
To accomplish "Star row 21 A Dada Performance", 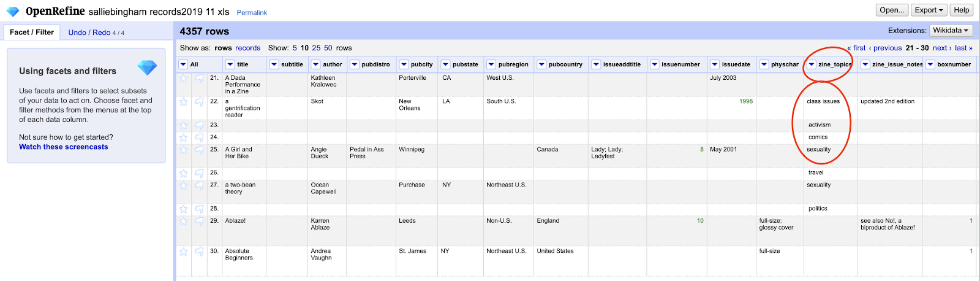I will tap(183, 79).
